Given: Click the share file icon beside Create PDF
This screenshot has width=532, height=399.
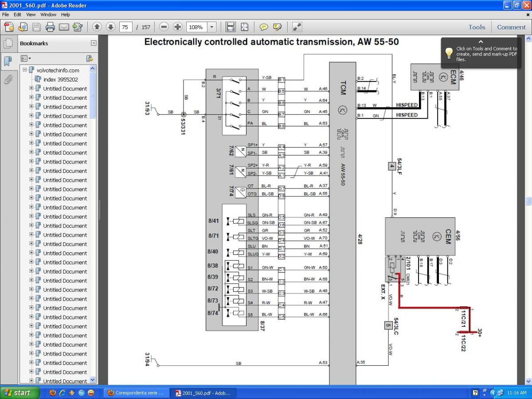Looking at the screenshot, I should click(23, 27).
